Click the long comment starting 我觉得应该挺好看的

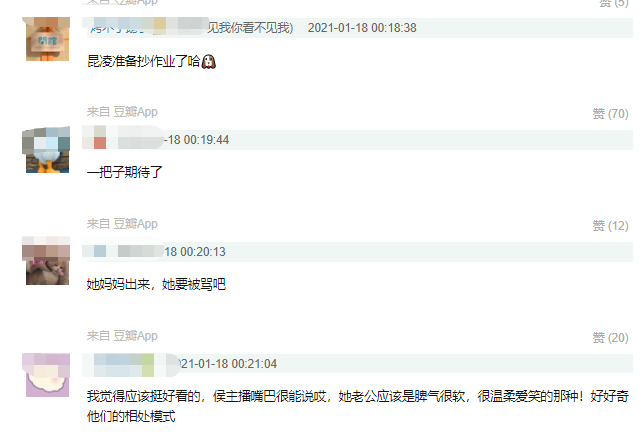coord(358,406)
